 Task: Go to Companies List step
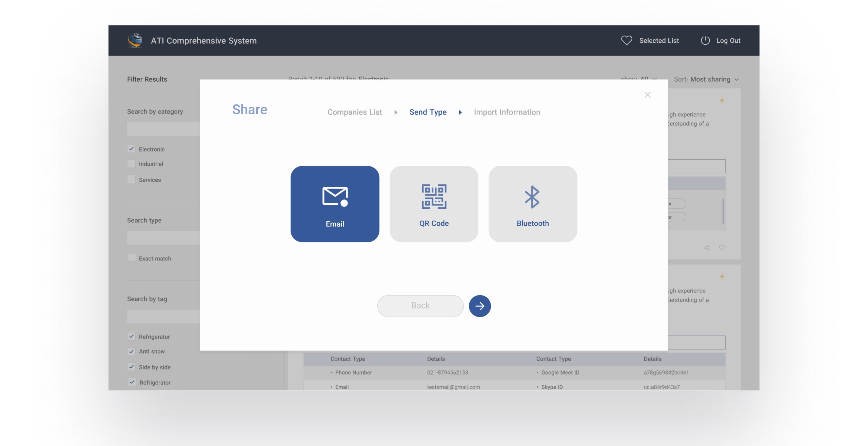(x=354, y=112)
